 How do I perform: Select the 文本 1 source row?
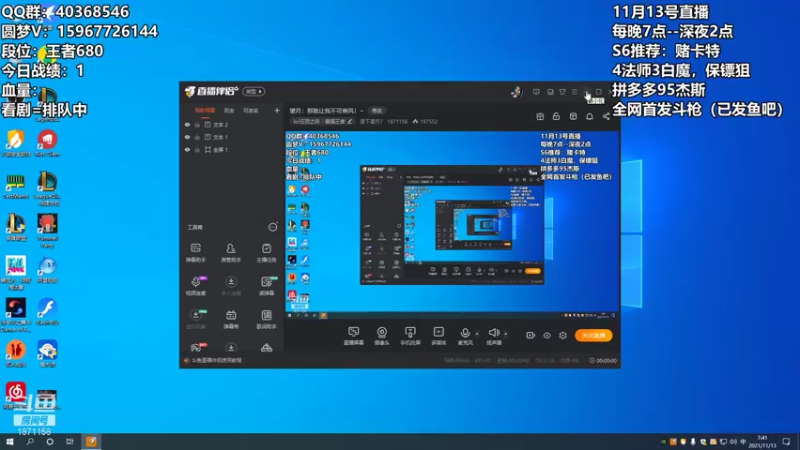click(232, 137)
